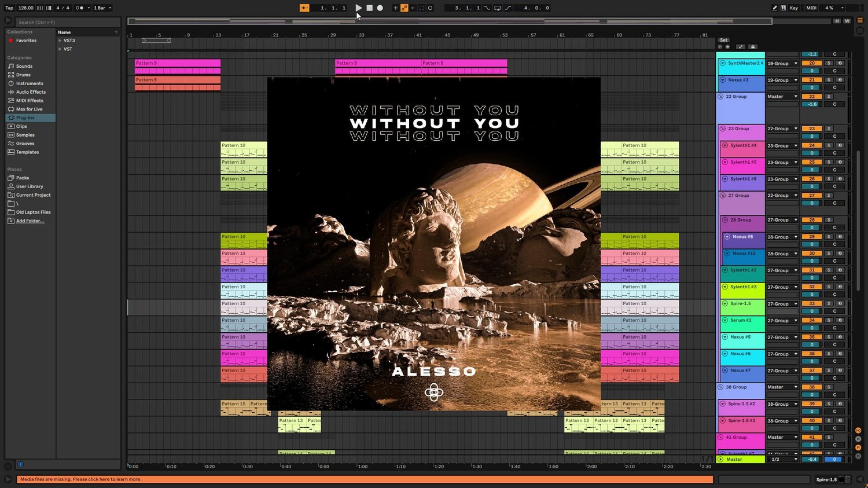Select Sounds in browser categories
The width and height of the screenshot is (868, 488).
click(24, 66)
